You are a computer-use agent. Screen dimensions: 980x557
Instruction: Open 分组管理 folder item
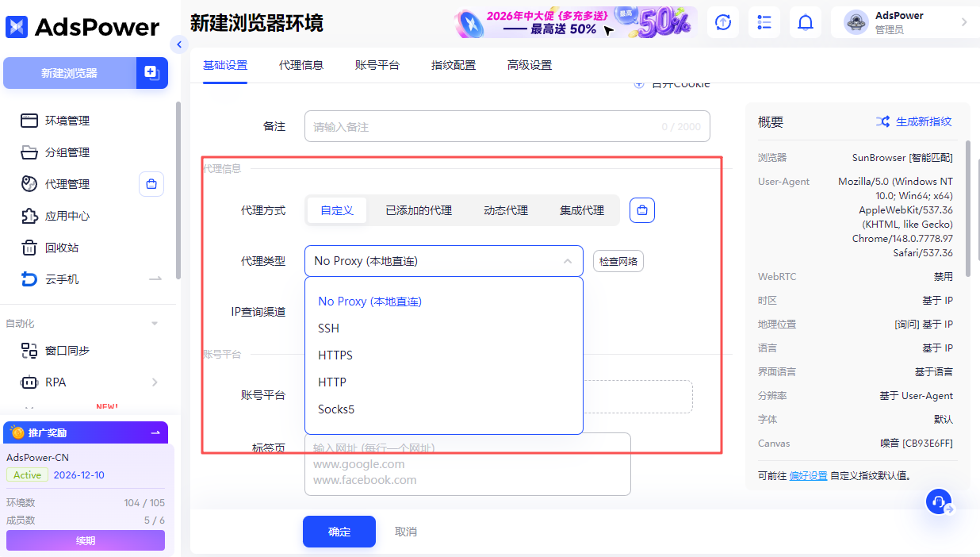coord(67,152)
